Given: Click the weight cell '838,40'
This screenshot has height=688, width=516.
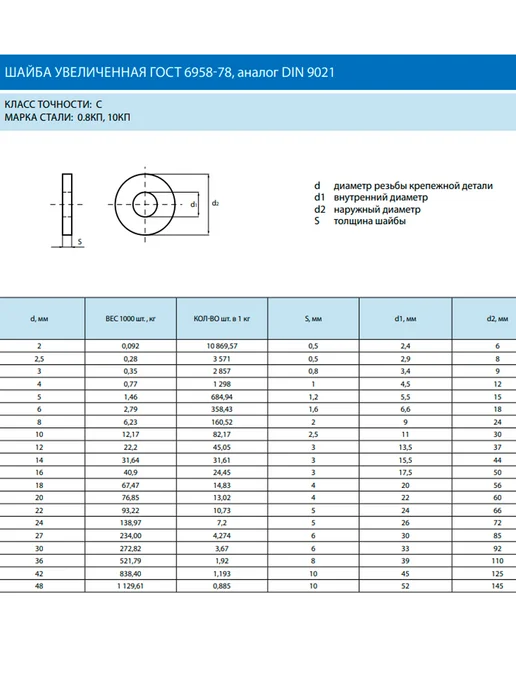Looking at the screenshot, I should (130, 574).
